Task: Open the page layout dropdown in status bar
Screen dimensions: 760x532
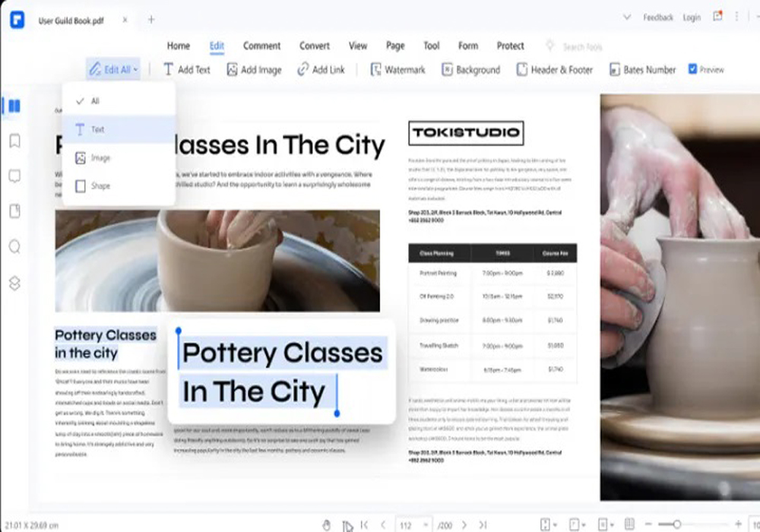Action: coord(606,524)
